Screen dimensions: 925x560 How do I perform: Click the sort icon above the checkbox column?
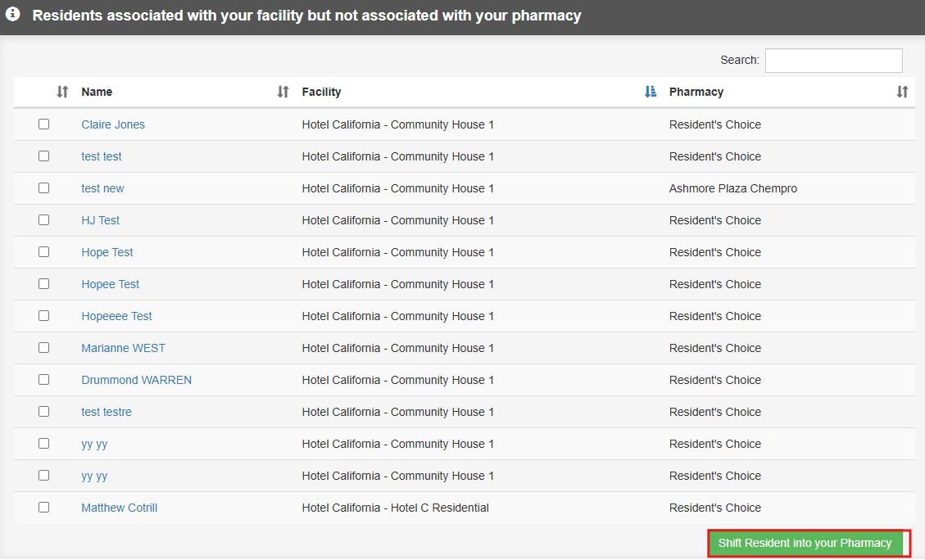[x=63, y=92]
